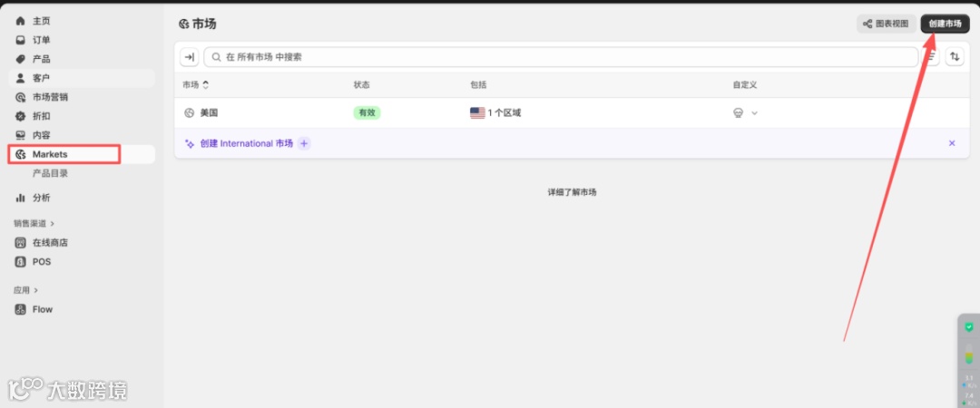This screenshot has height=408, width=980.
Task: Click 创建市场 create market button
Action: (x=945, y=24)
